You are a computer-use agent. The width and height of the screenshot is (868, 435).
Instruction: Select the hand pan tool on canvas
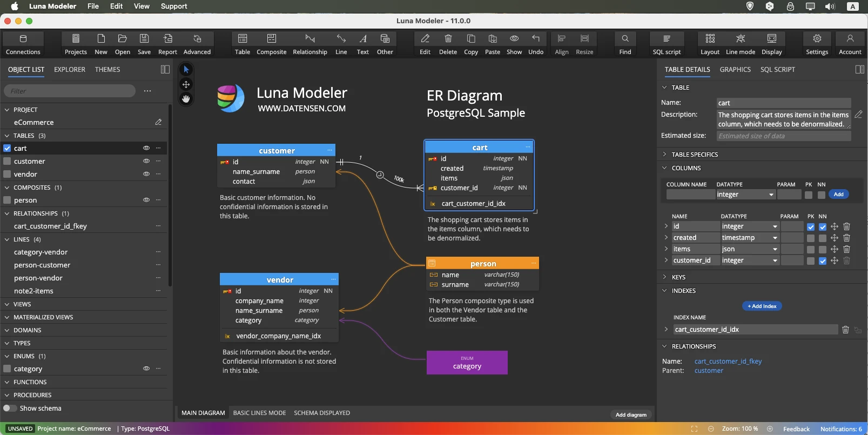pos(186,99)
